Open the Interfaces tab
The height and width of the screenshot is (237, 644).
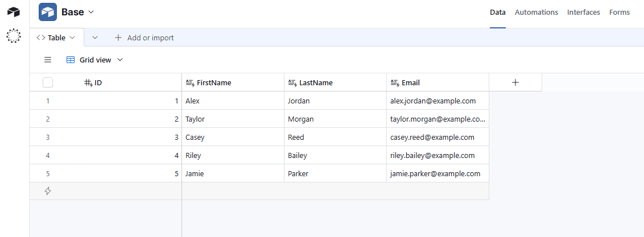coord(583,12)
